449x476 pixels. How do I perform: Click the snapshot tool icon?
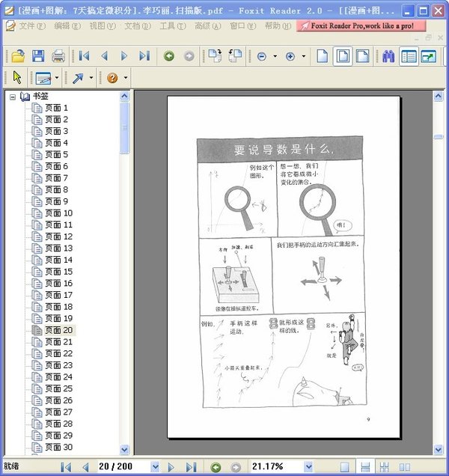[x=43, y=78]
